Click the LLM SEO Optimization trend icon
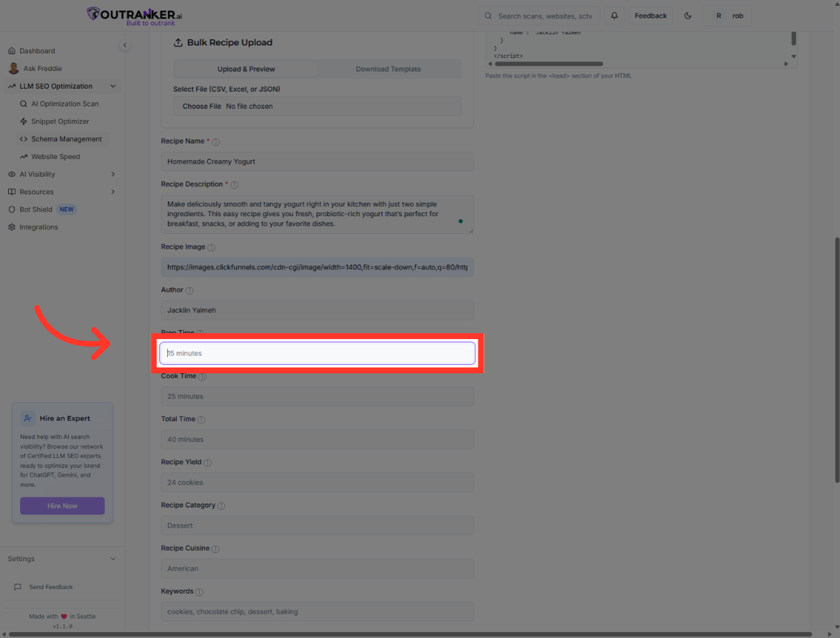 [x=12, y=86]
